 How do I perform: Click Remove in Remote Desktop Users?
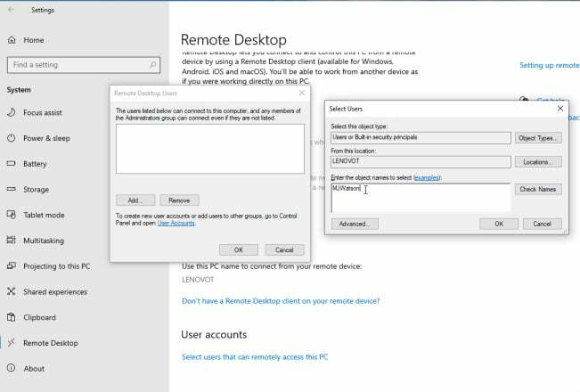[x=179, y=200]
